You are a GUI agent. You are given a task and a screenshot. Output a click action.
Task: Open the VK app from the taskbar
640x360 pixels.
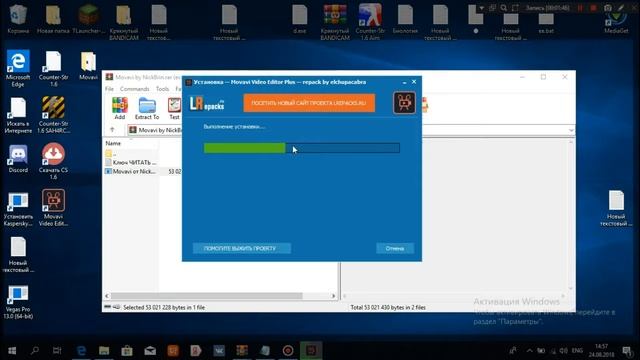pos(219,350)
